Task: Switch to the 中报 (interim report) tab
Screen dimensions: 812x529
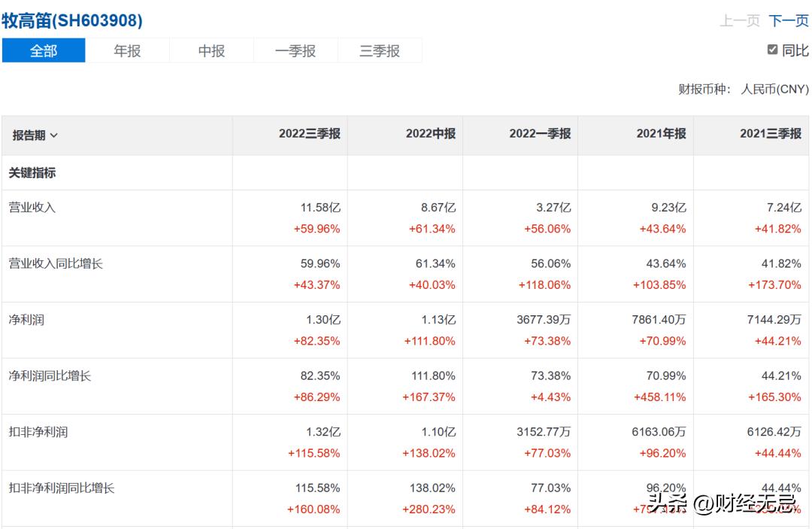Action: click(x=211, y=50)
